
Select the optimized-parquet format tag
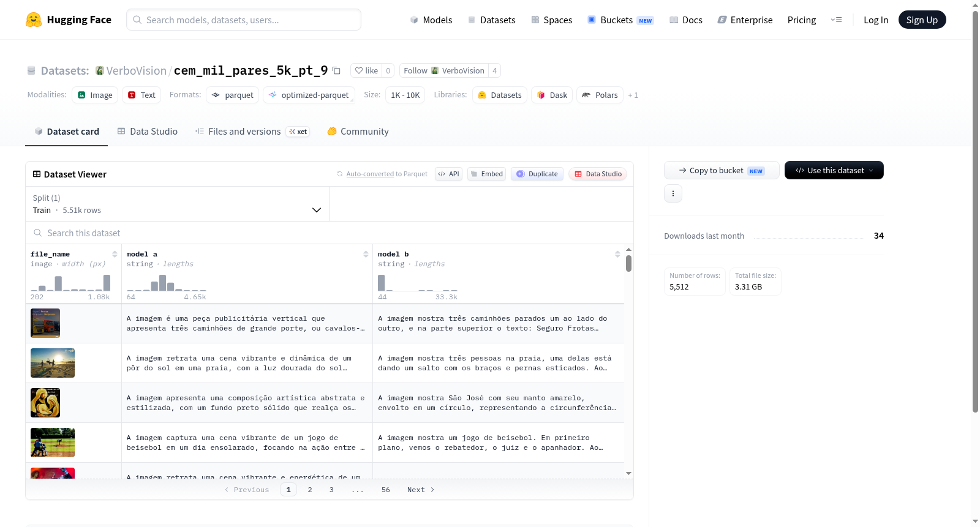[309, 95]
